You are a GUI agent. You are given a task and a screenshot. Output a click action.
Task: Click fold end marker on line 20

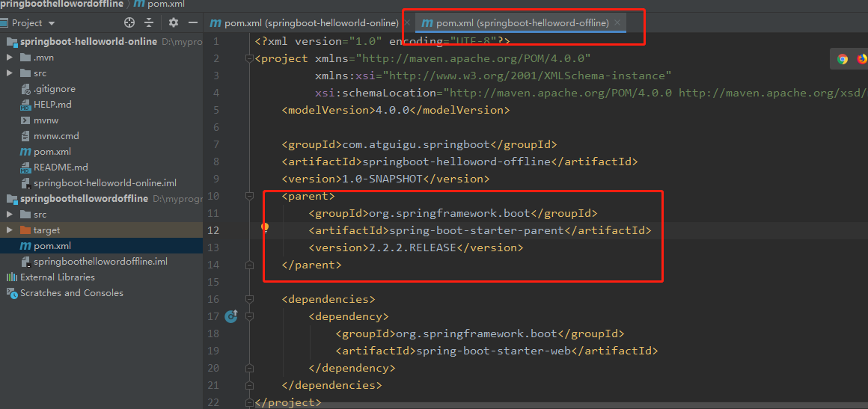coord(249,367)
